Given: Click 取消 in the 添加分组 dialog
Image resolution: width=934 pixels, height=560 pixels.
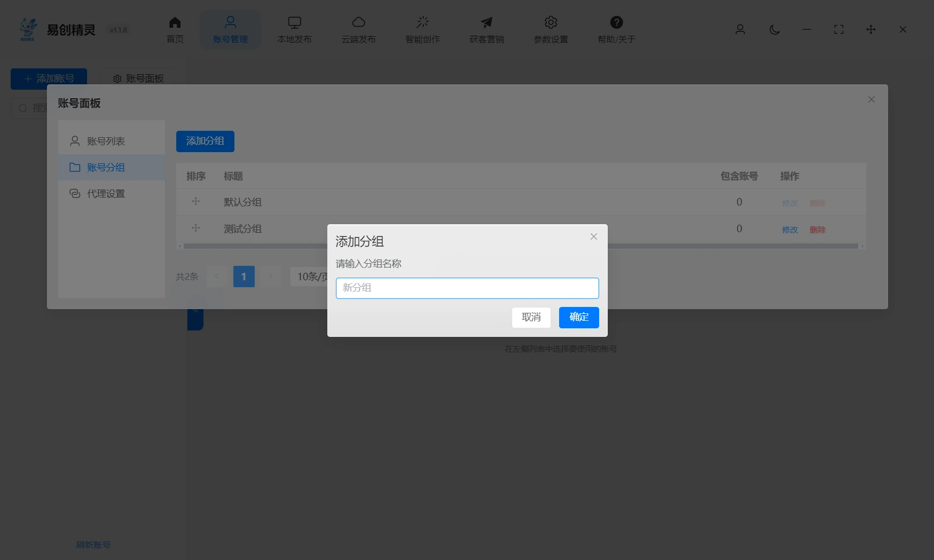Looking at the screenshot, I should click(531, 317).
